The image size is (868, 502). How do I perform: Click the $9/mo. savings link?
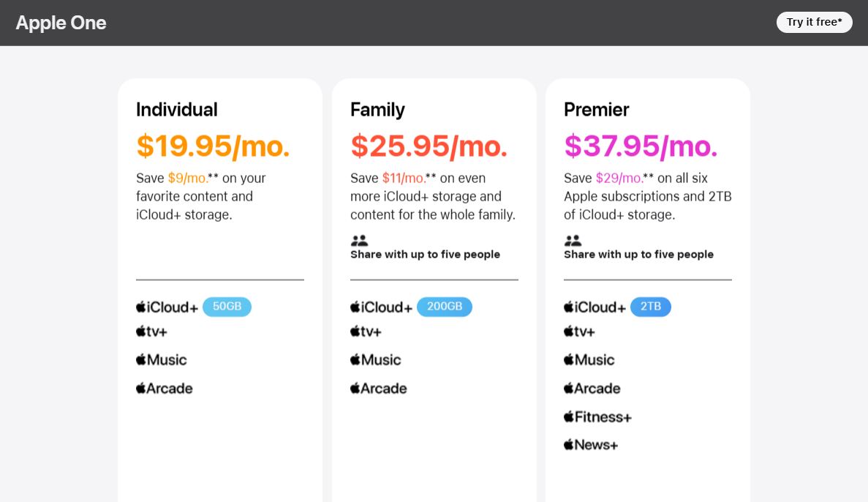(x=187, y=178)
